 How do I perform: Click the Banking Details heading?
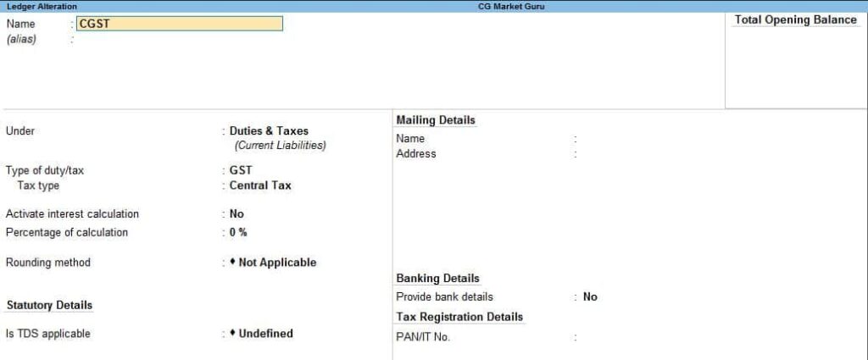(x=438, y=278)
